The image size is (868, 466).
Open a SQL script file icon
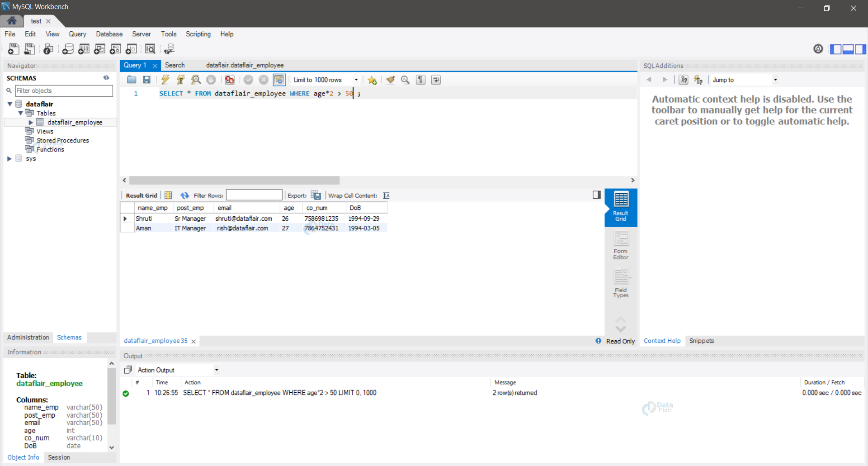point(132,80)
